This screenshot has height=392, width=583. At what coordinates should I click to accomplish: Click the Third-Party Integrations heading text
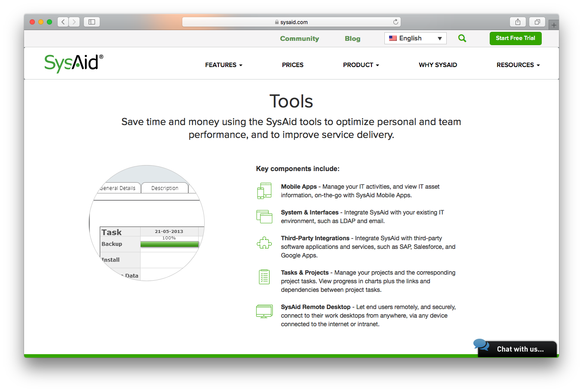click(x=315, y=238)
